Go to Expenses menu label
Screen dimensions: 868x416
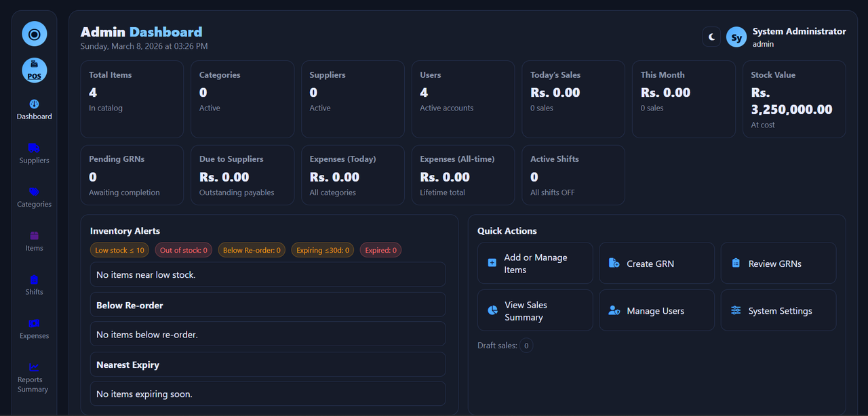[35, 336]
